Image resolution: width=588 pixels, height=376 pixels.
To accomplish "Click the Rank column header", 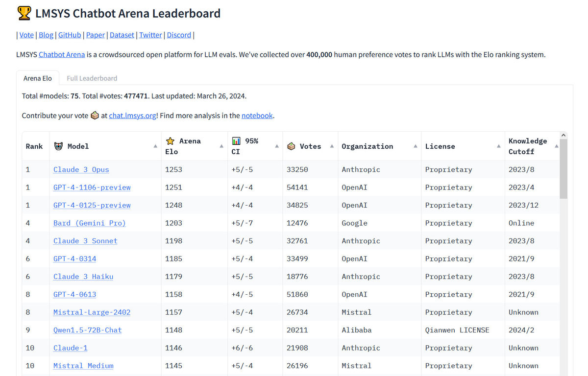I will pyautogui.click(x=36, y=146).
